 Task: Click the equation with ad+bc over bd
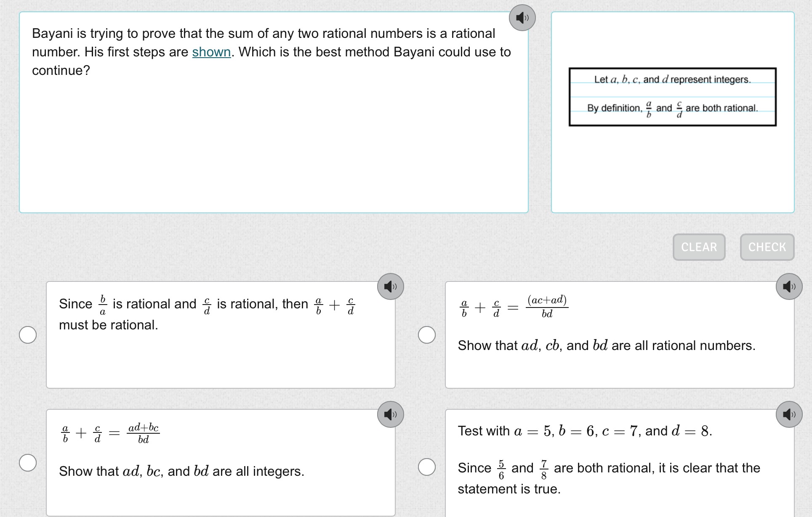pos(110,433)
